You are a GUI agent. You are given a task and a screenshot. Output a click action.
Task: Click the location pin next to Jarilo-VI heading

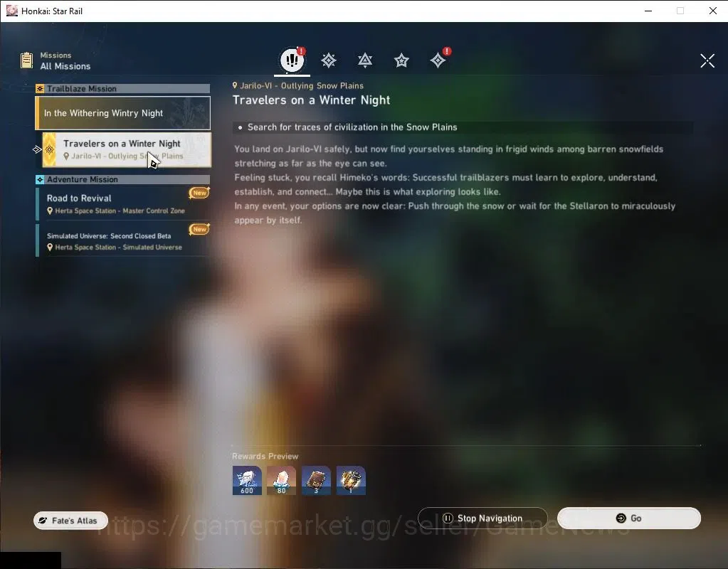coord(235,85)
